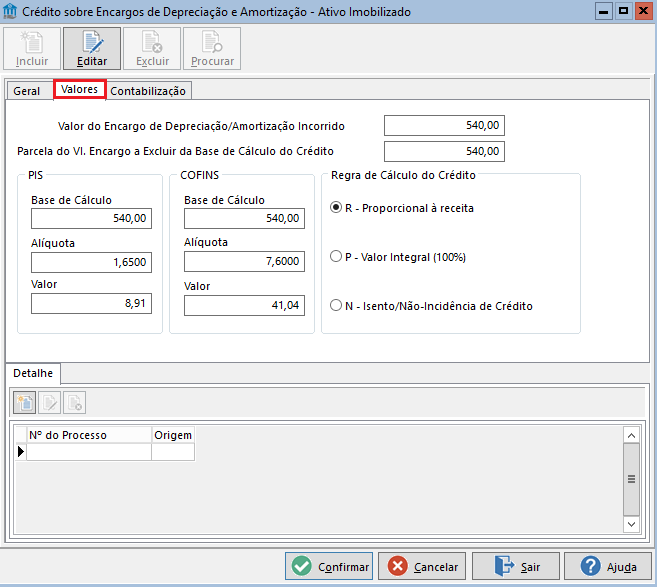
Task: Click the COFINS Valor field
Action: pos(244,305)
